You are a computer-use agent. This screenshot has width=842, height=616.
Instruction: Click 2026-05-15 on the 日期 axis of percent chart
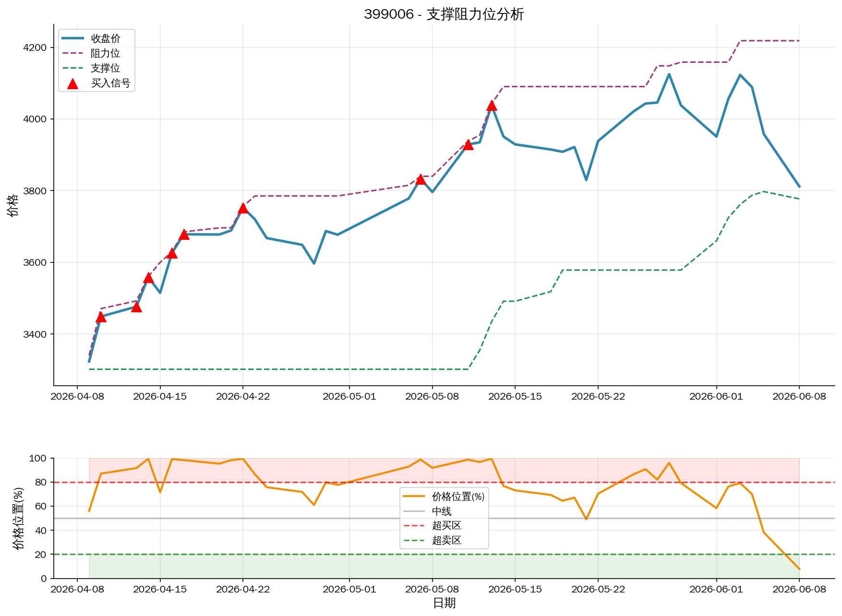click(515, 590)
